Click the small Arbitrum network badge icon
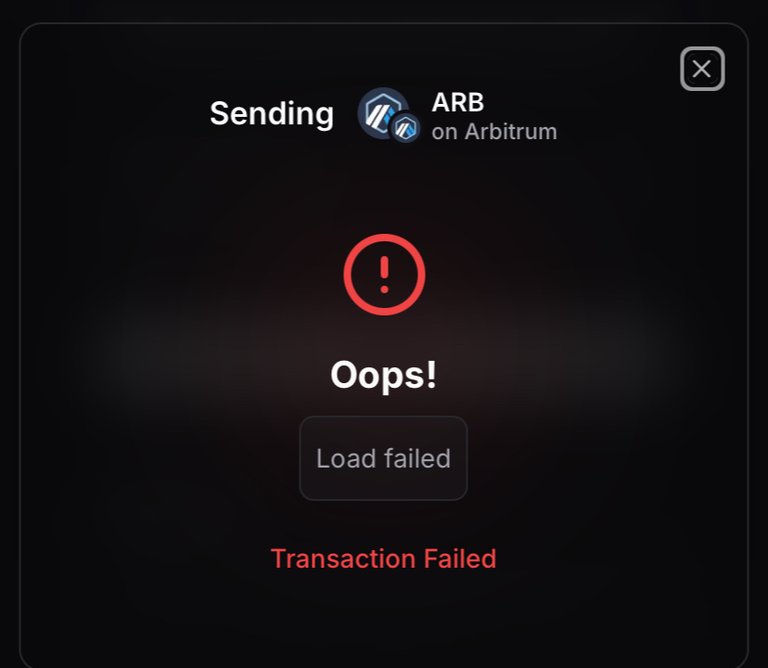The width and height of the screenshot is (768, 668). click(x=406, y=128)
